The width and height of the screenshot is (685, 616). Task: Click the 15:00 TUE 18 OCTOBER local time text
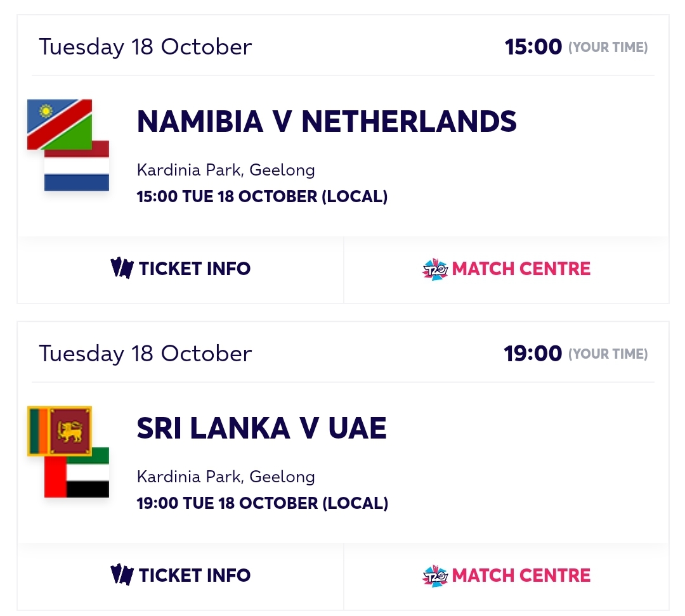(262, 196)
